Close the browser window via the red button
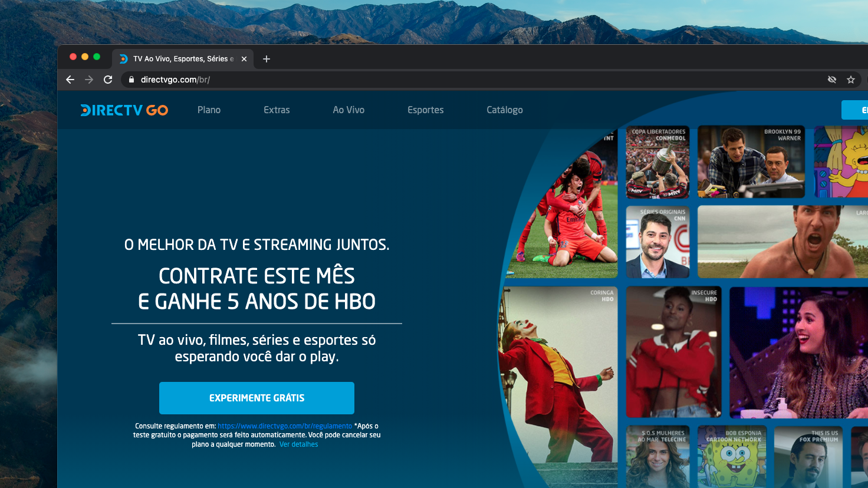The height and width of the screenshot is (488, 868). [x=73, y=57]
